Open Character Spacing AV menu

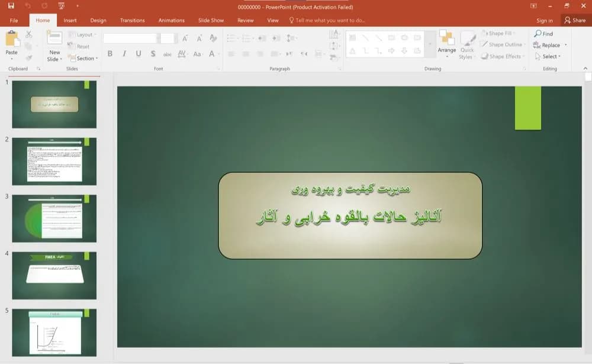tap(182, 54)
